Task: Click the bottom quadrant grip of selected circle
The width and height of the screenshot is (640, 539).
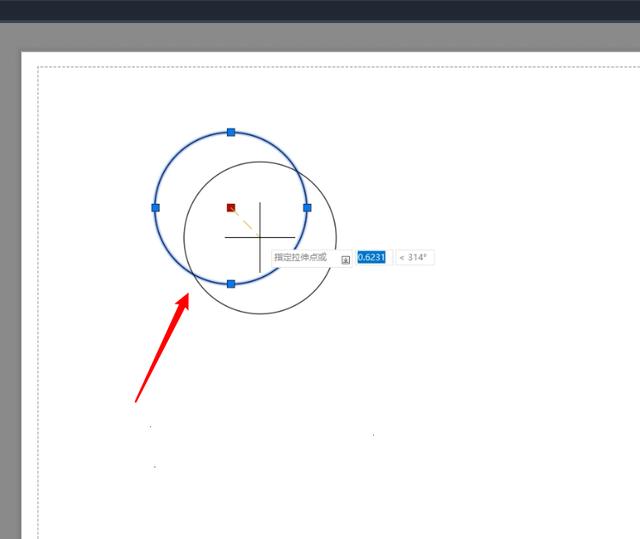Action: pos(231,284)
